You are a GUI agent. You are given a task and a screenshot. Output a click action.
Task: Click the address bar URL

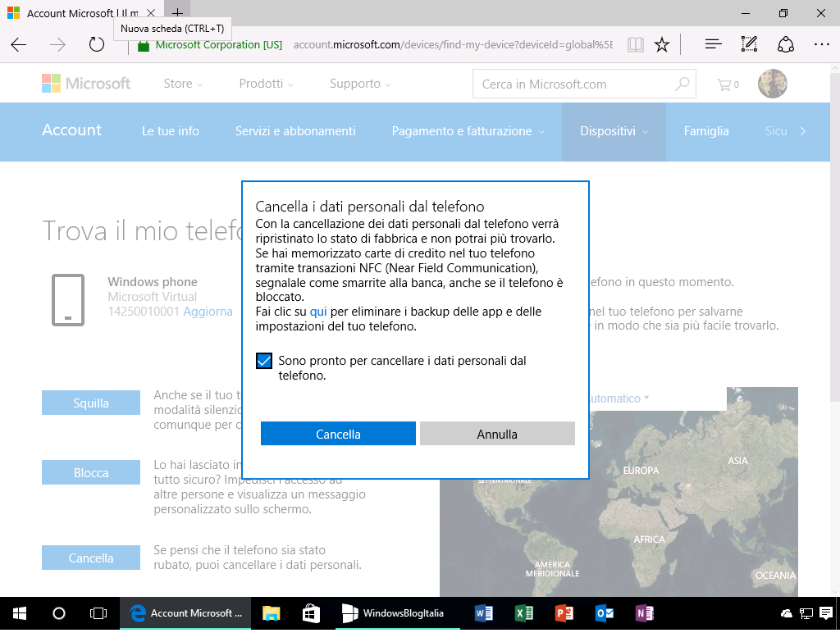pyautogui.click(x=453, y=44)
